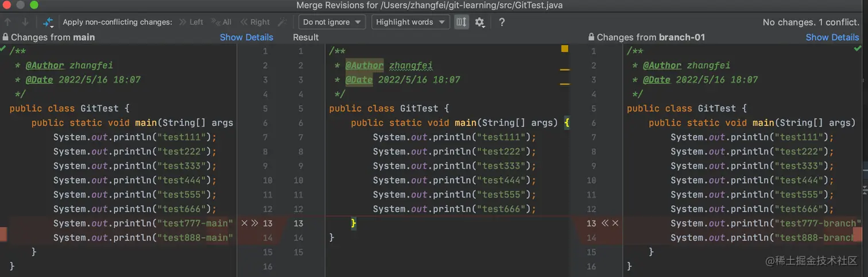
Task: Click first yellow warning stripe in Result gutter
Action: coord(565,70)
